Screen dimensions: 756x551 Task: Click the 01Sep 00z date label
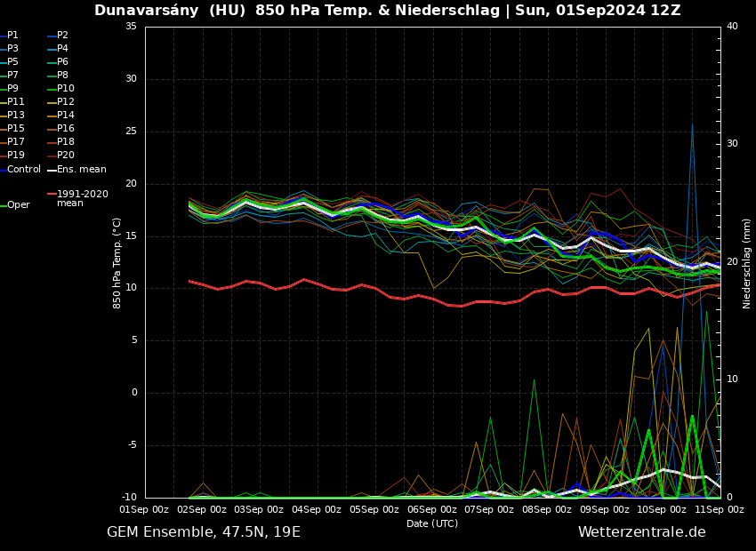point(145,509)
